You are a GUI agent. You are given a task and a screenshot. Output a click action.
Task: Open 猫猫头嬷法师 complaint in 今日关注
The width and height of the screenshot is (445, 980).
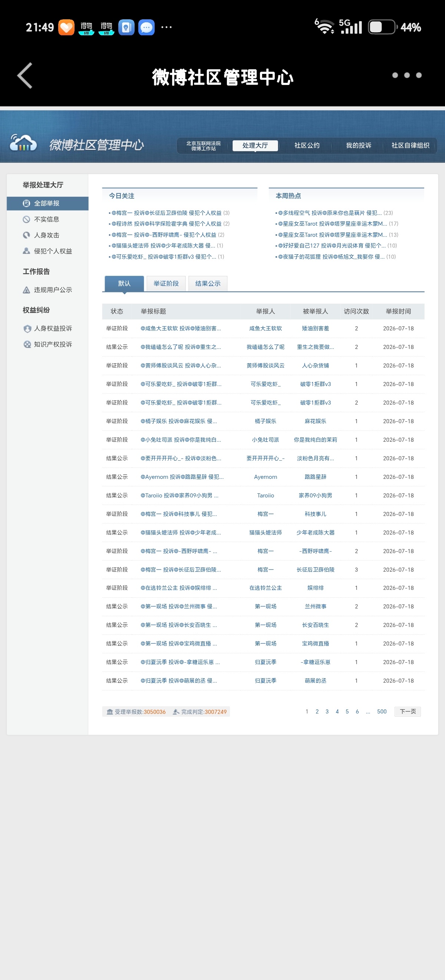pyautogui.click(x=164, y=246)
